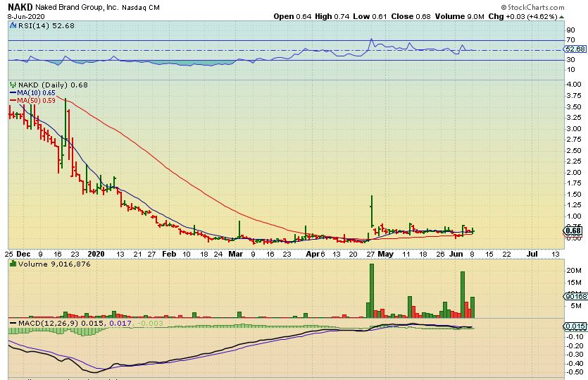Select the current price tag 0.68 on axis
This screenshot has height=380, width=588.
pyautogui.click(x=573, y=231)
